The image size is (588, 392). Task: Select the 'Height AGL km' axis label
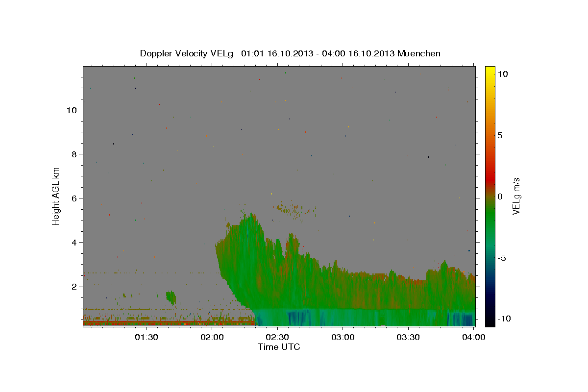(x=56, y=196)
